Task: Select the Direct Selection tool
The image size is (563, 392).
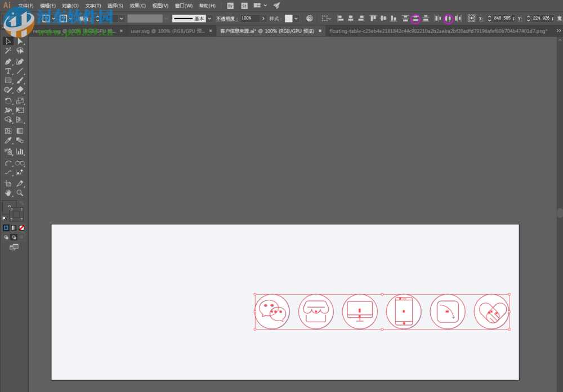Action: (x=20, y=41)
